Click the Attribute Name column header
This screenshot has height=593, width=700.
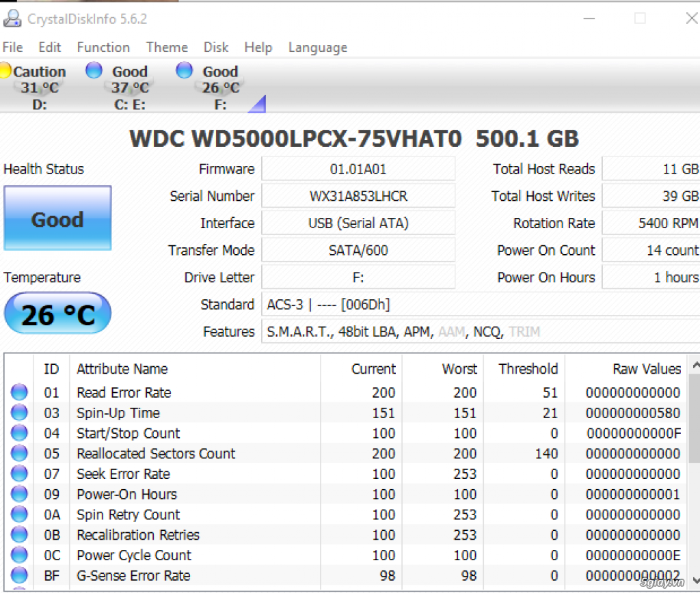tap(195, 368)
